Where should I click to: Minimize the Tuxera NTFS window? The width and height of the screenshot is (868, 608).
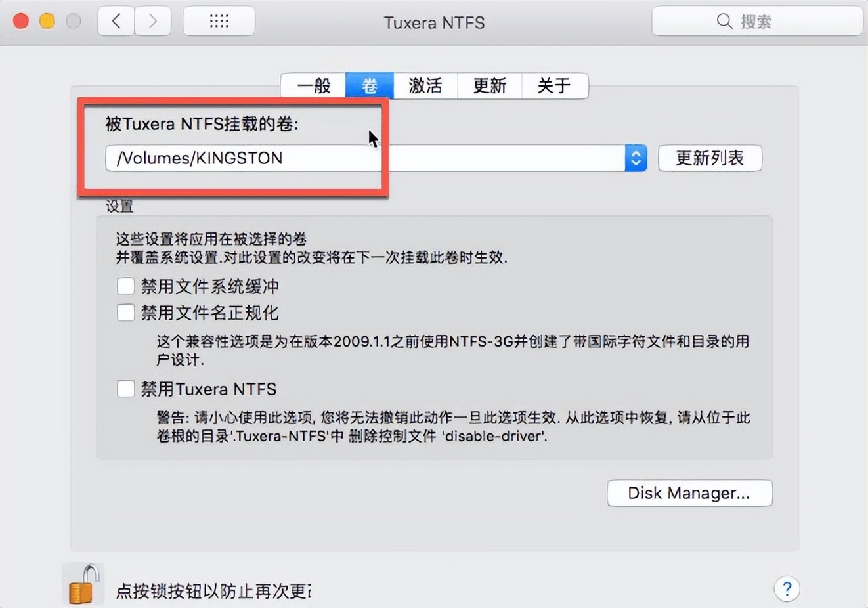47,21
